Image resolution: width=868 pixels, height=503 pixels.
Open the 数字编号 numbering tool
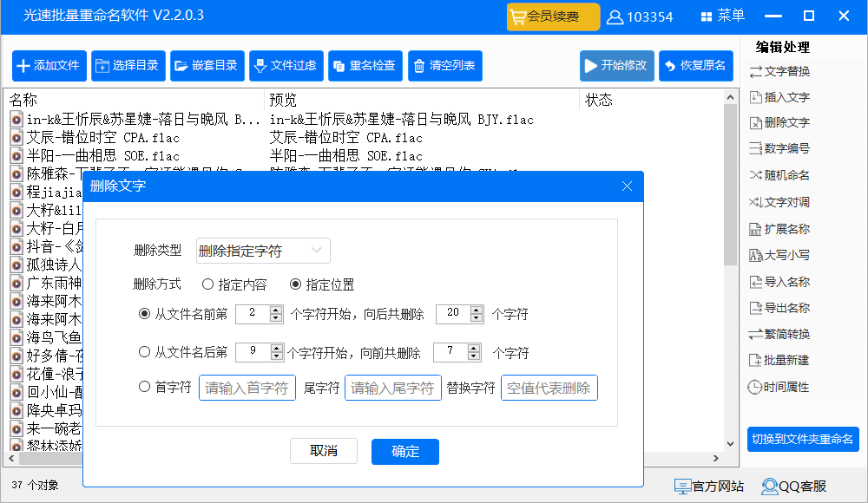(779, 148)
